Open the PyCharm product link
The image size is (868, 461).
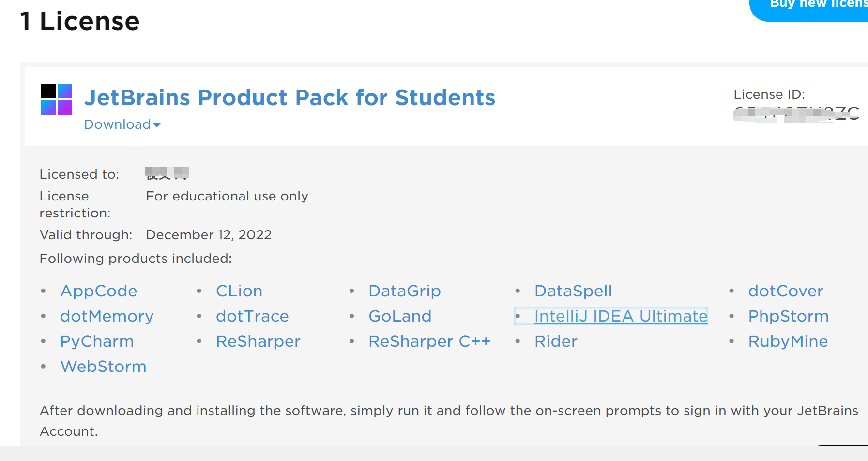click(x=97, y=341)
